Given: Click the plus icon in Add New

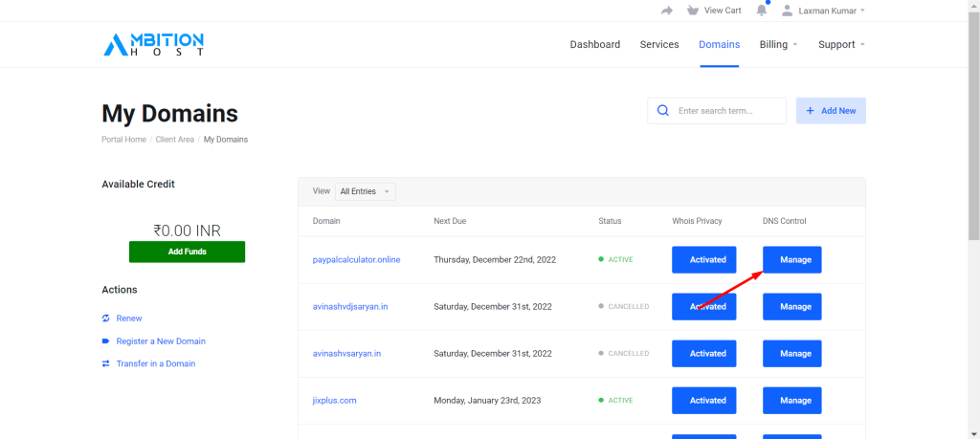Looking at the screenshot, I should (x=810, y=111).
